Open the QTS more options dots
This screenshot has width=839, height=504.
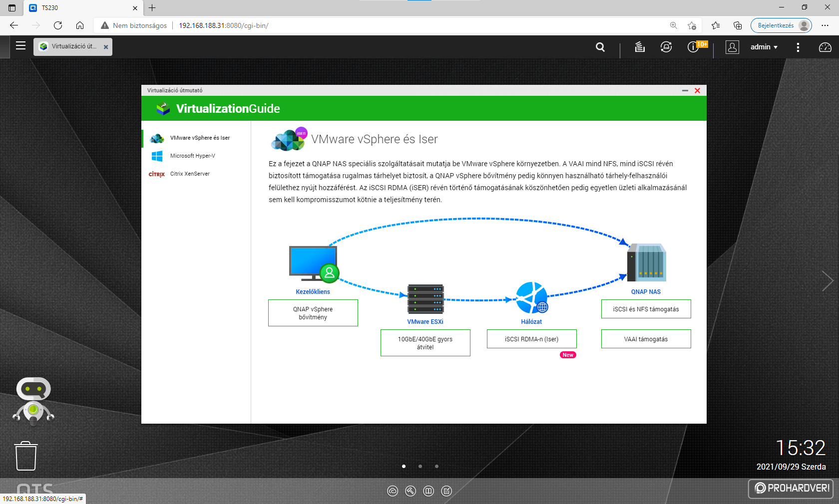coord(798,47)
